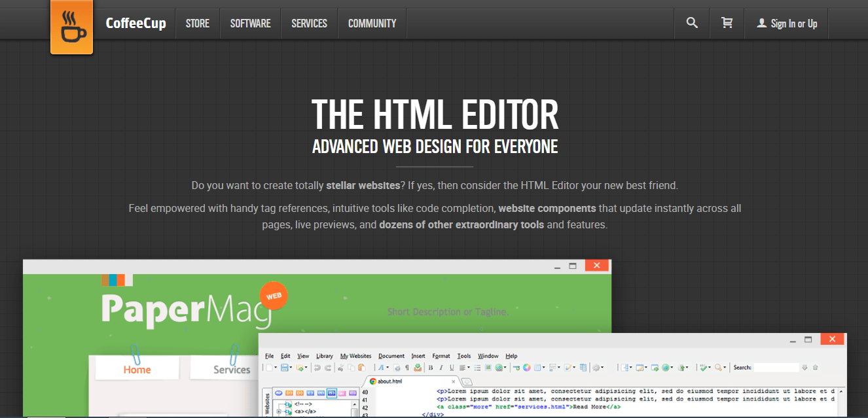Click the Save file icon
The image size is (868, 418).
pyautogui.click(x=283, y=368)
